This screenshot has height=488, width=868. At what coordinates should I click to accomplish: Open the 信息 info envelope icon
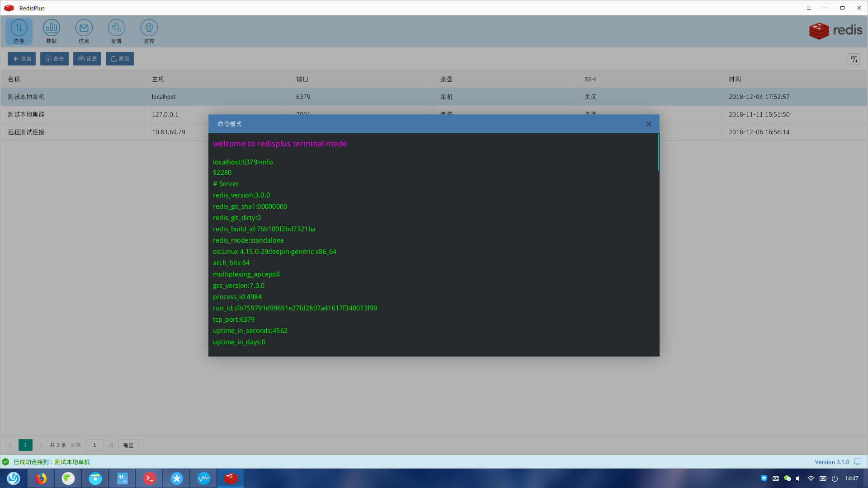coord(84,31)
